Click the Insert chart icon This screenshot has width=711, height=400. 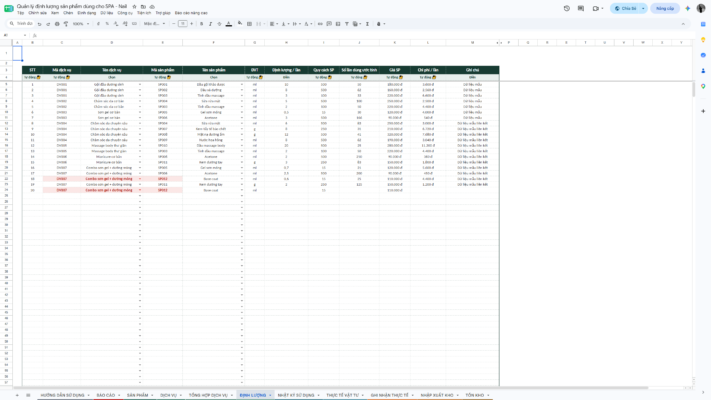click(x=338, y=24)
